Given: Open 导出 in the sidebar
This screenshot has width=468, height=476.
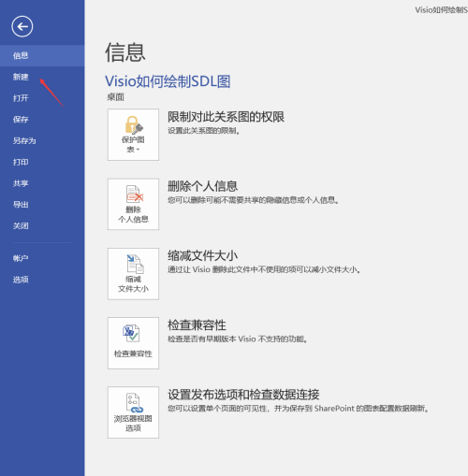Looking at the screenshot, I should (x=42, y=205).
